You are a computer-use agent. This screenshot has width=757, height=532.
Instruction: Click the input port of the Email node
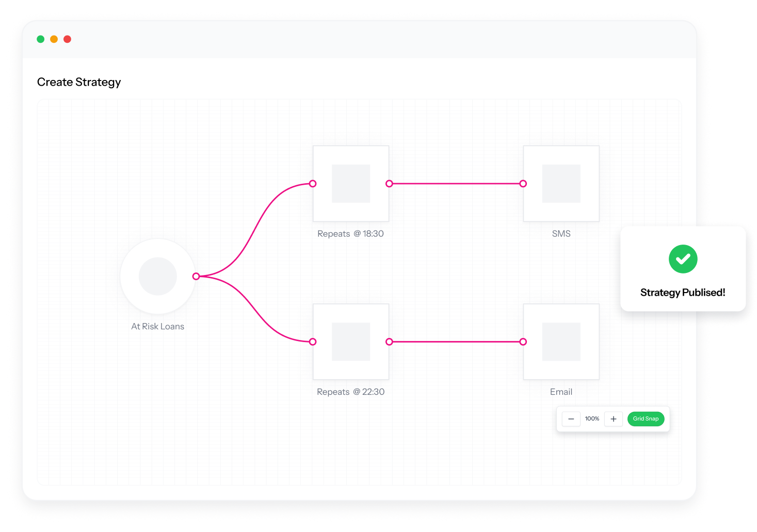523,342
